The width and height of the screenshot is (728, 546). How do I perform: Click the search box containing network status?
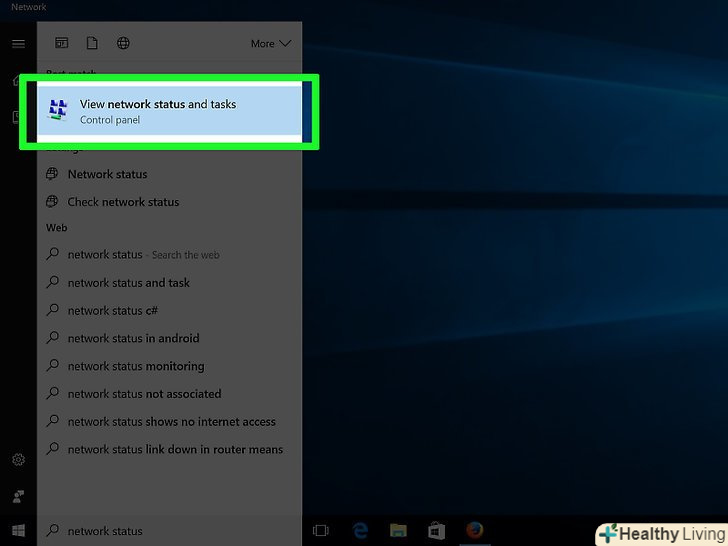pyautogui.click(x=168, y=531)
